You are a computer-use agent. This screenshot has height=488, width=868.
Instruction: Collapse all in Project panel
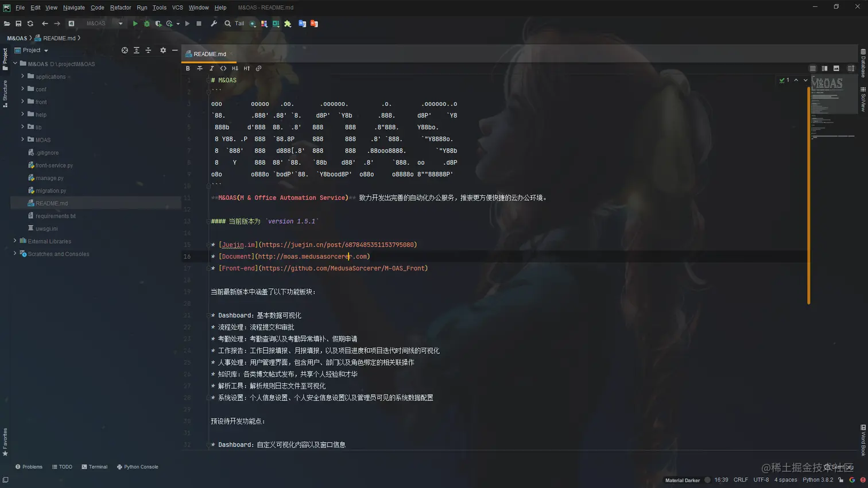click(x=148, y=51)
